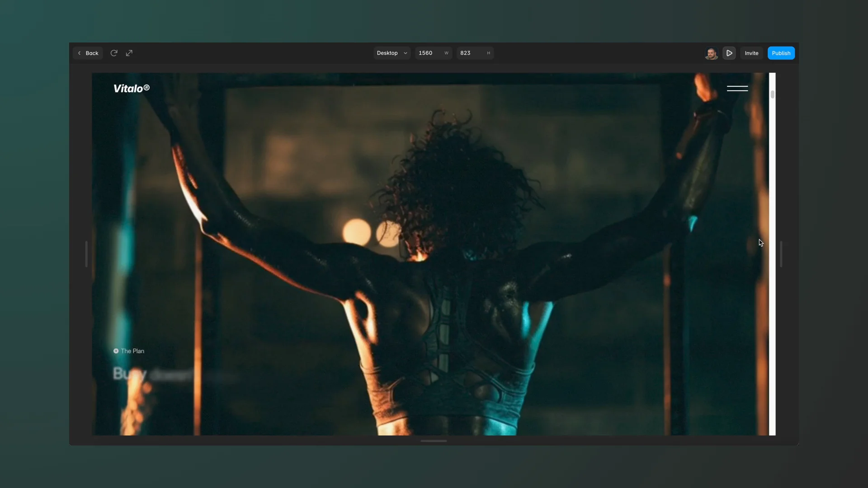Image resolution: width=868 pixels, height=488 pixels.
Task: Reload the preview with the refresh icon
Action: tap(114, 53)
